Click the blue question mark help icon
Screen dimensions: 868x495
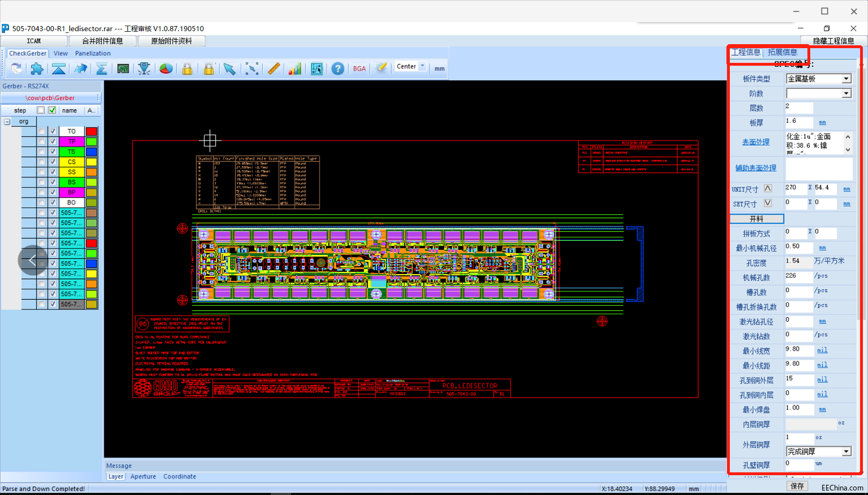tap(337, 69)
